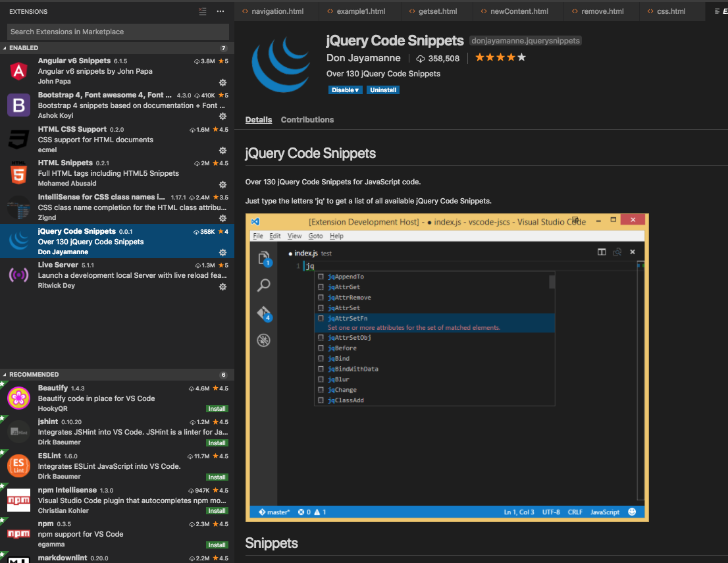
Task: Click the jqAttrSetFn suggestion in the screenshot
Action: (434, 323)
